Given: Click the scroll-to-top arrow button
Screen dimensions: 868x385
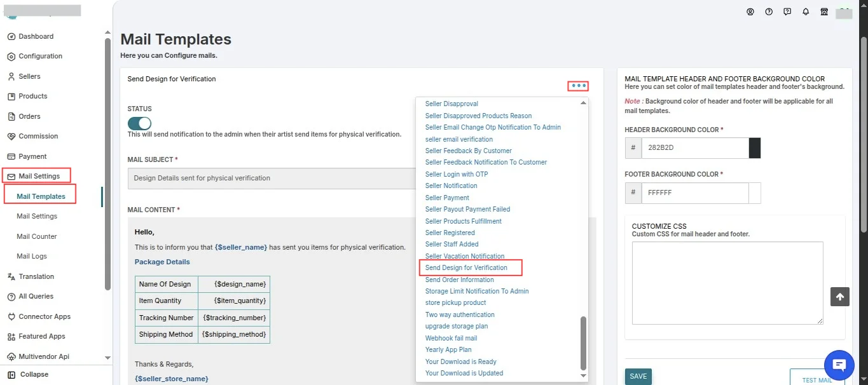Looking at the screenshot, I should tap(840, 297).
